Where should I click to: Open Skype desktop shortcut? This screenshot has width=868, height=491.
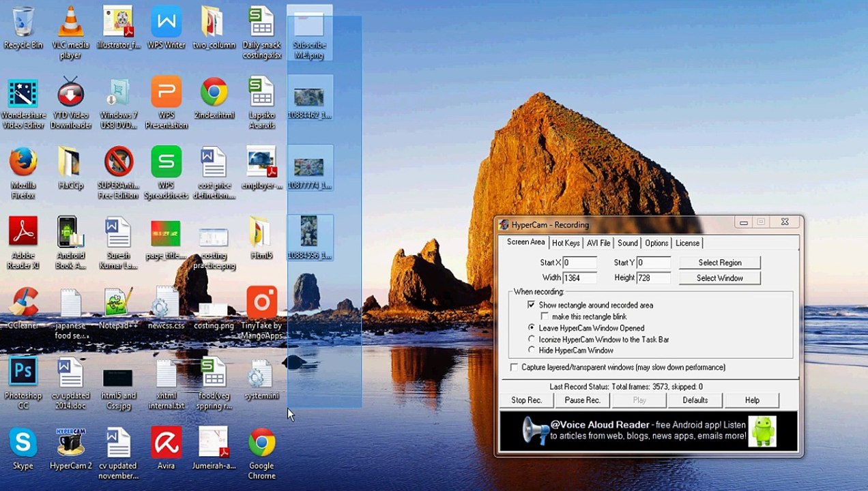[x=23, y=449]
